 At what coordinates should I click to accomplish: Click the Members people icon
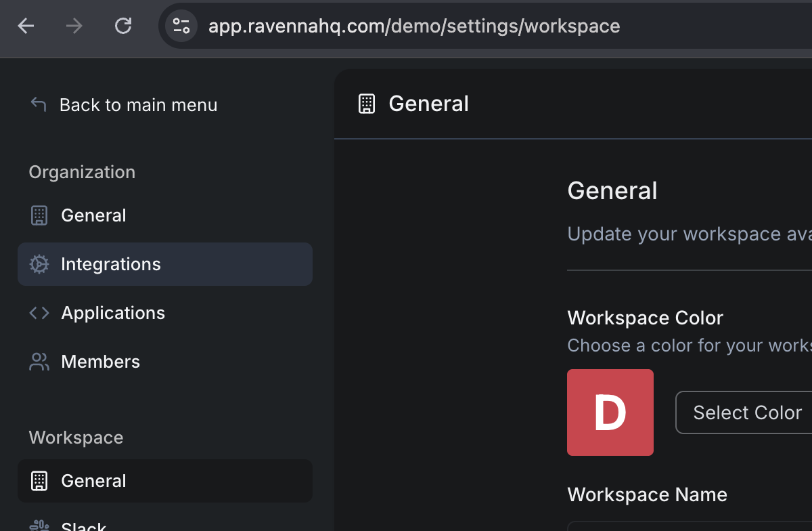point(39,362)
